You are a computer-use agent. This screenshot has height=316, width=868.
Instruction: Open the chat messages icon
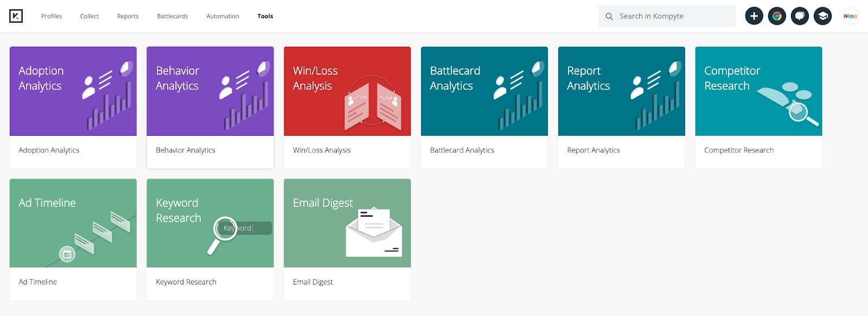click(x=800, y=16)
